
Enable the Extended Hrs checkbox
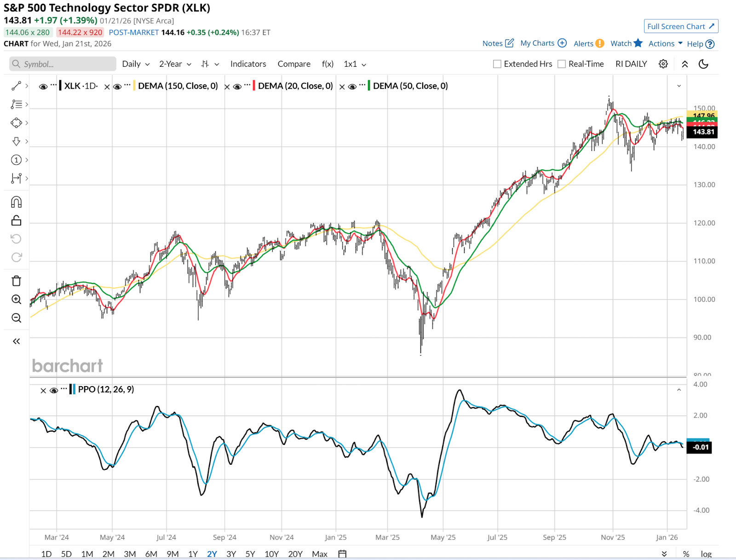point(497,64)
